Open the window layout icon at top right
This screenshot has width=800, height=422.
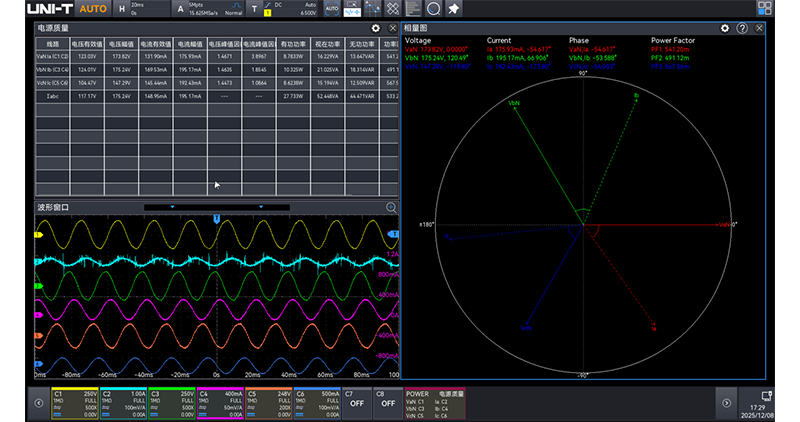765,9
